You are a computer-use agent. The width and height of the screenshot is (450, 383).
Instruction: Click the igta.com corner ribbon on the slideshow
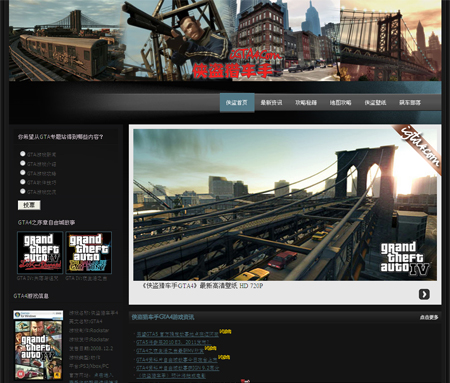(418, 147)
